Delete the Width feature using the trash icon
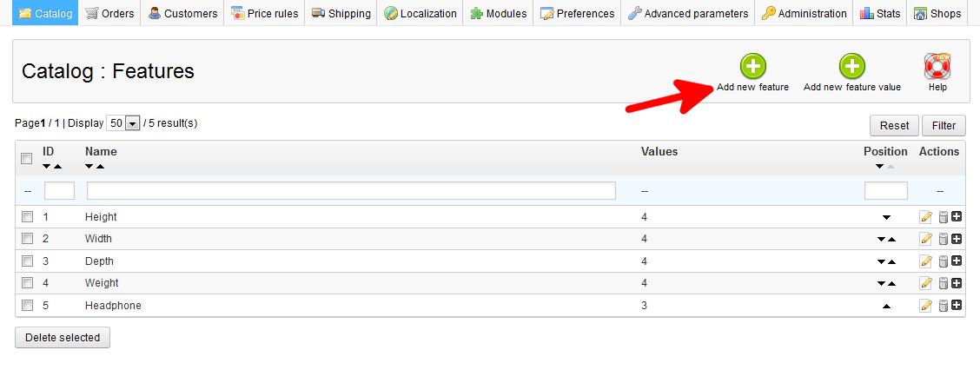Viewport: 980px width, 383px height. click(x=943, y=239)
